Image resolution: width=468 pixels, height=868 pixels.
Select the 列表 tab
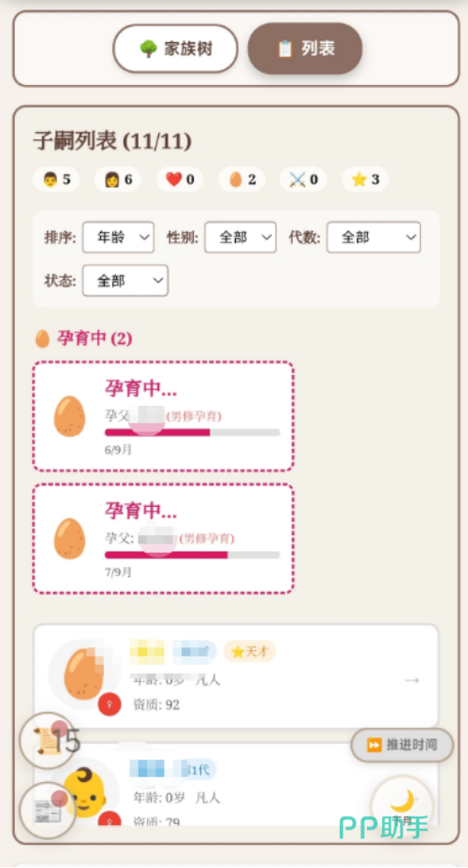(305, 49)
